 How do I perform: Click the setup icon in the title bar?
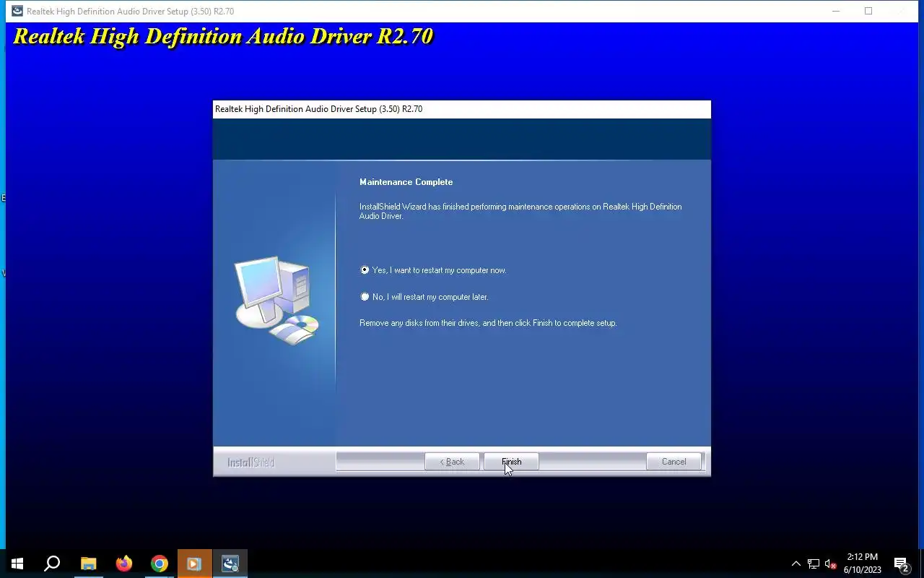17,11
